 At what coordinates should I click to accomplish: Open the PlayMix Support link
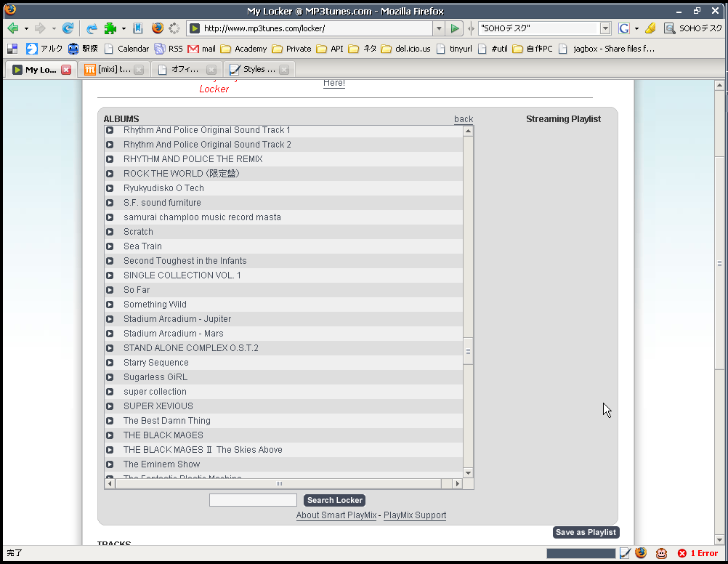(415, 515)
